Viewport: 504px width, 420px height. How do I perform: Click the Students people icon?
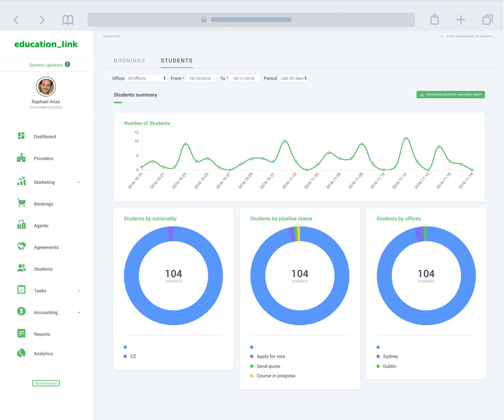(x=21, y=268)
